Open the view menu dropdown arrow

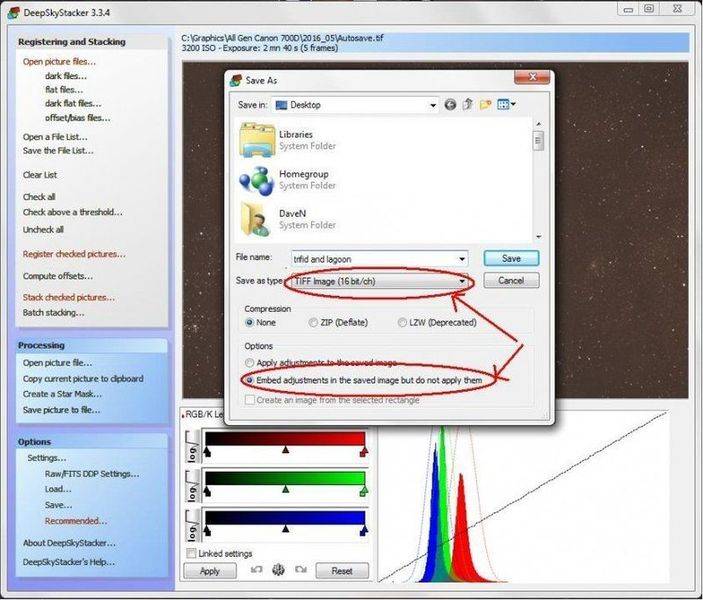512,104
